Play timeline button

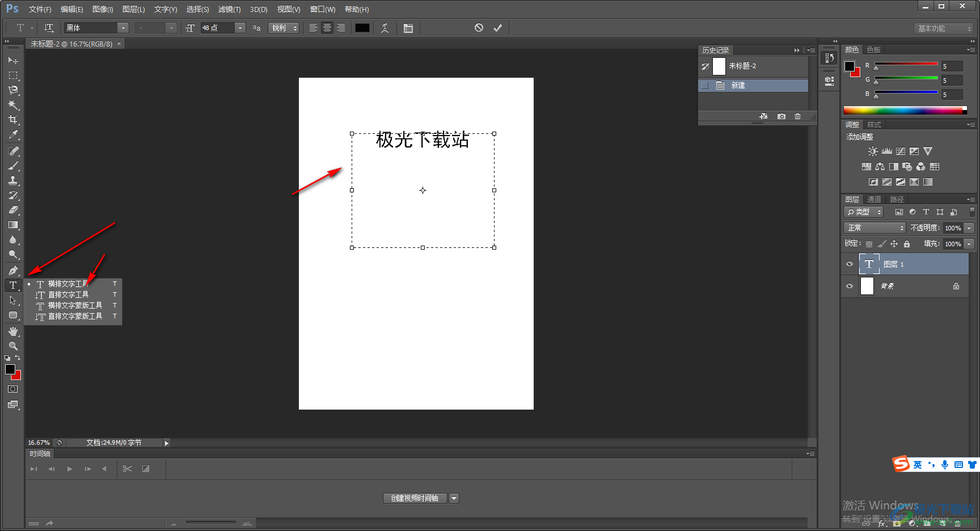click(70, 469)
